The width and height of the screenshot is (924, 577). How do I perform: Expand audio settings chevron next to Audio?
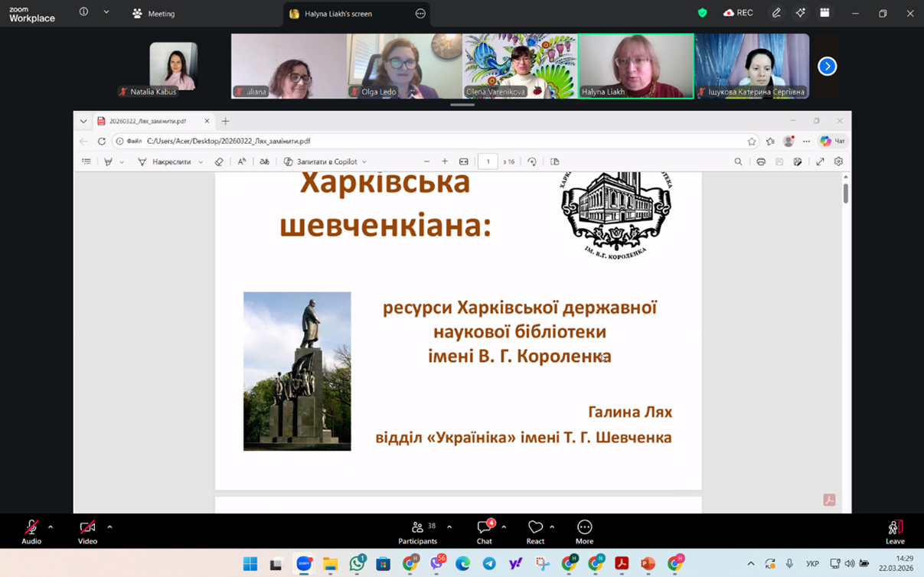click(x=51, y=526)
